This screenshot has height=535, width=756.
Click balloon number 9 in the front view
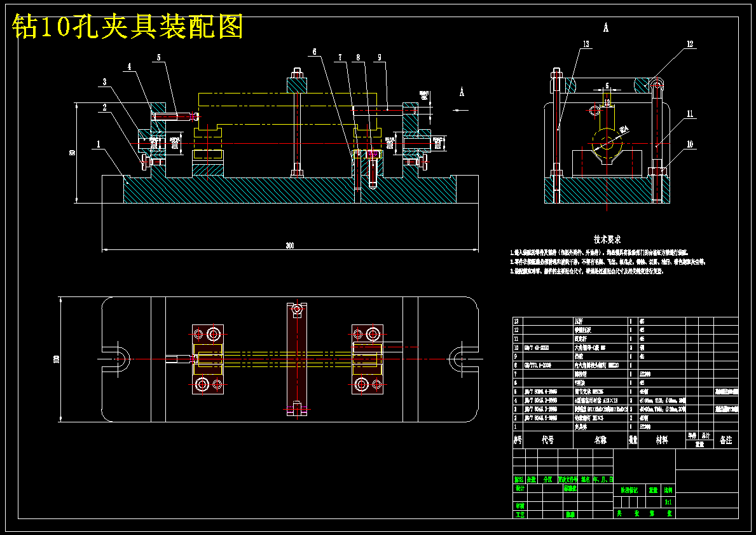click(380, 57)
